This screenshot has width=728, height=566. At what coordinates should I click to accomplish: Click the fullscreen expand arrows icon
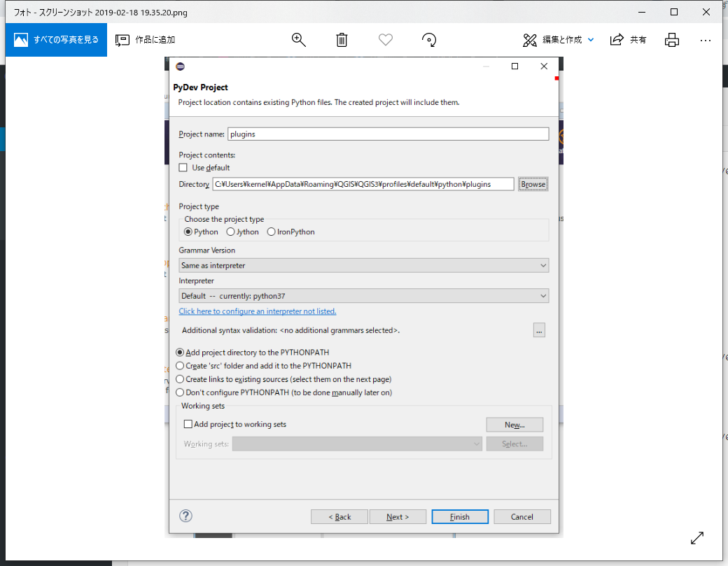point(697,538)
